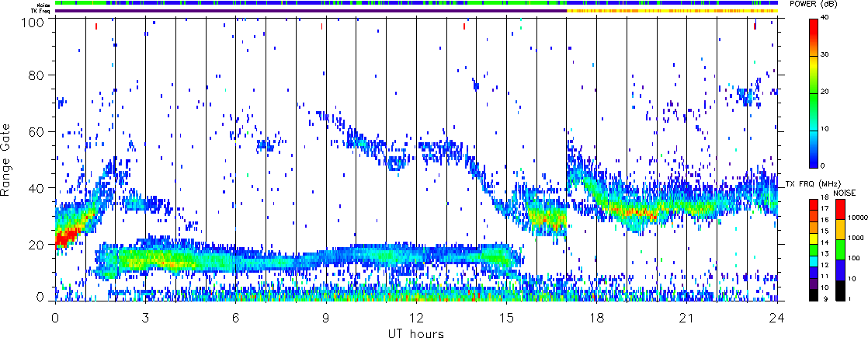This screenshot has height=338, width=868.
Task: Click the 9 label in TX FRQ legend
Action: coord(826,299)
